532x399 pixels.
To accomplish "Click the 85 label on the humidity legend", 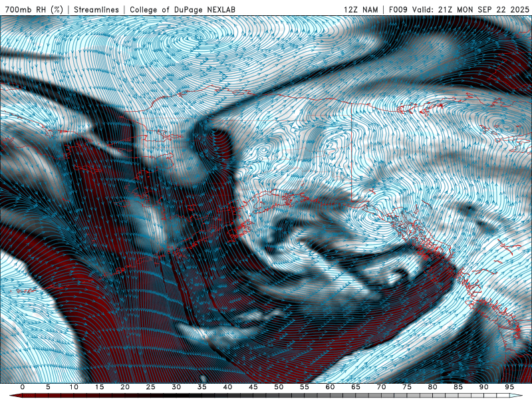I will point(458,387).
